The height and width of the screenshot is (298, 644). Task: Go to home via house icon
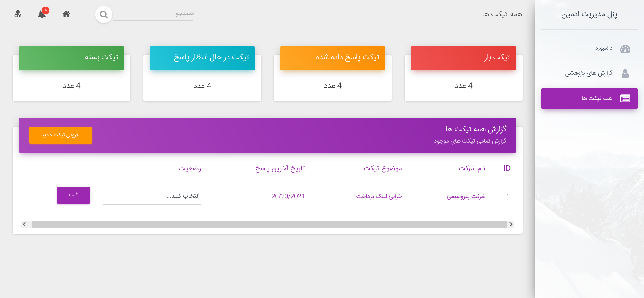coord(66,14)
